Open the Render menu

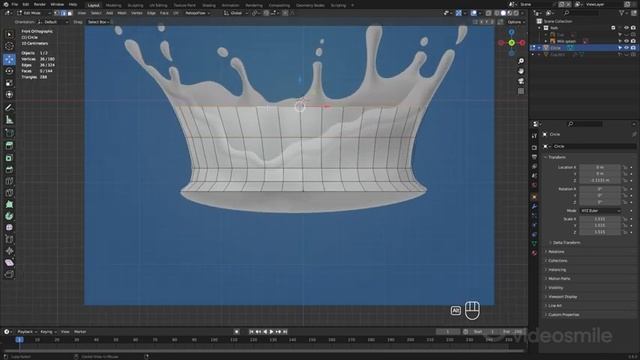pyautogui.click(x=40, y=4)
